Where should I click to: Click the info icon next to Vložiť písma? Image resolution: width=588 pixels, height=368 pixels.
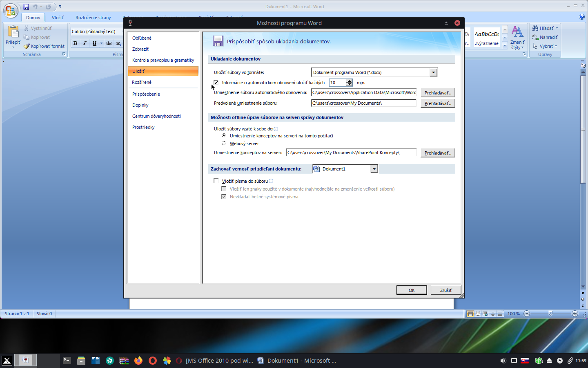[x=271, y=181]
